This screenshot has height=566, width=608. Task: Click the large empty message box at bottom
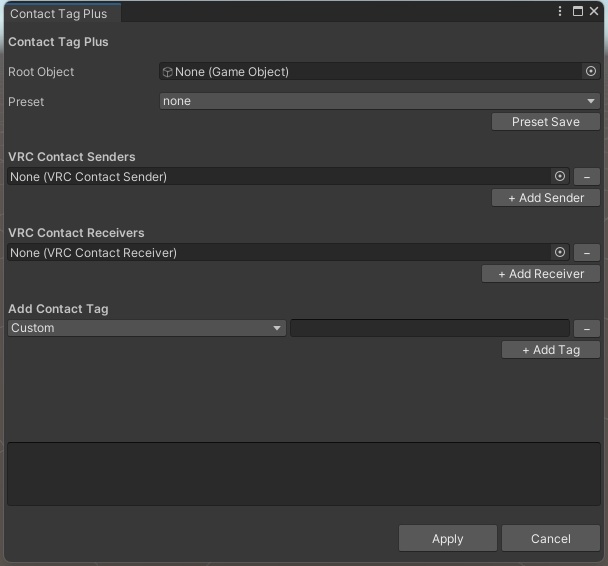point(304,474)
